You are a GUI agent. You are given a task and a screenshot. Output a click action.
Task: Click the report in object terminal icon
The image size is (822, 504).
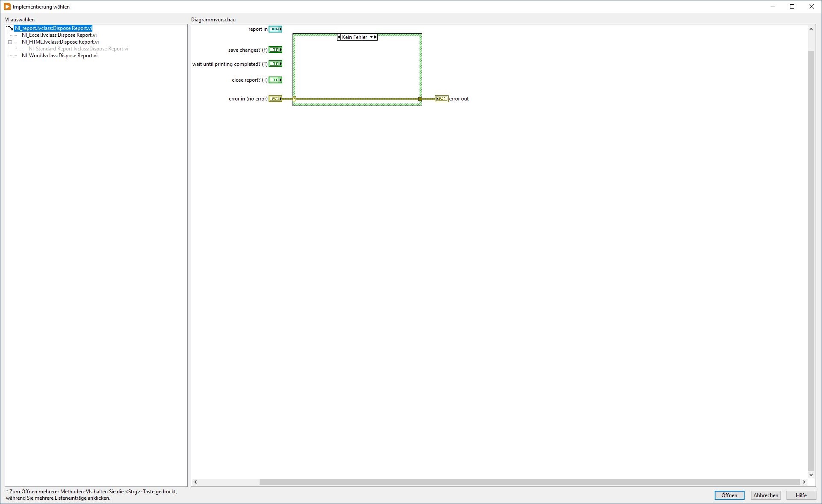click(275, 29)
